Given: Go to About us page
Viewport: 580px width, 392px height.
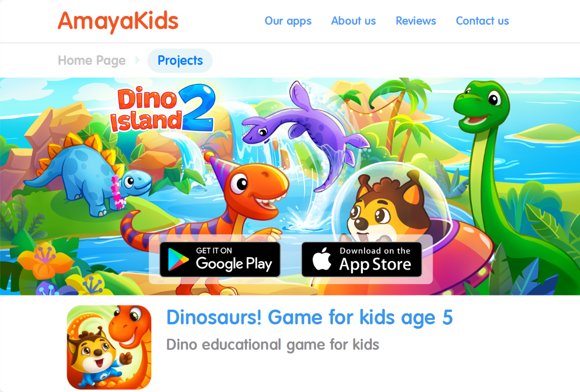Looking at the screenshot, I should (353, 21).
